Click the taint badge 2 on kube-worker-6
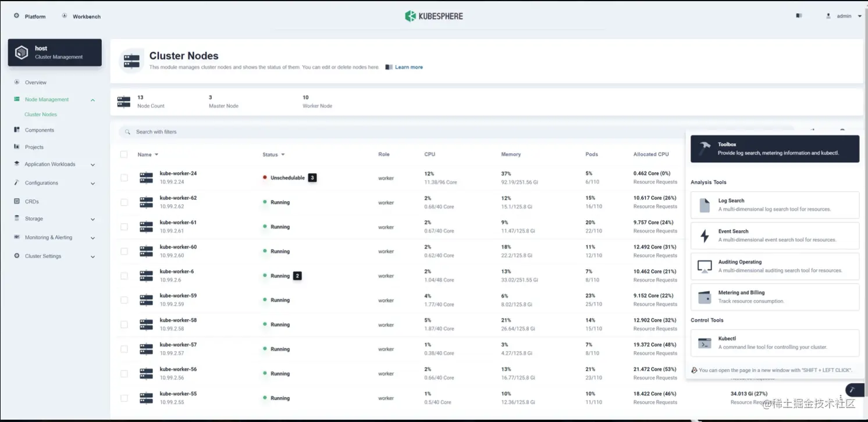 [x=297, y=276]
